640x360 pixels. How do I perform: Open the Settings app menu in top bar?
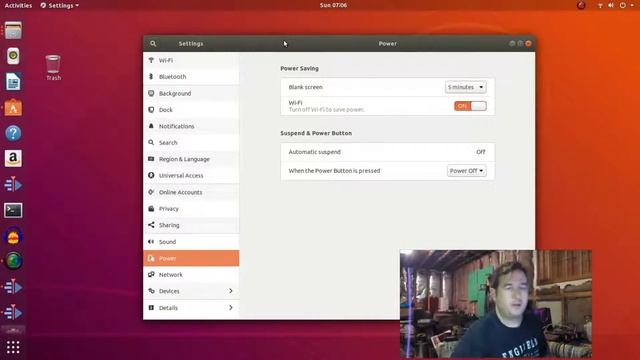(x=60, y=5)
